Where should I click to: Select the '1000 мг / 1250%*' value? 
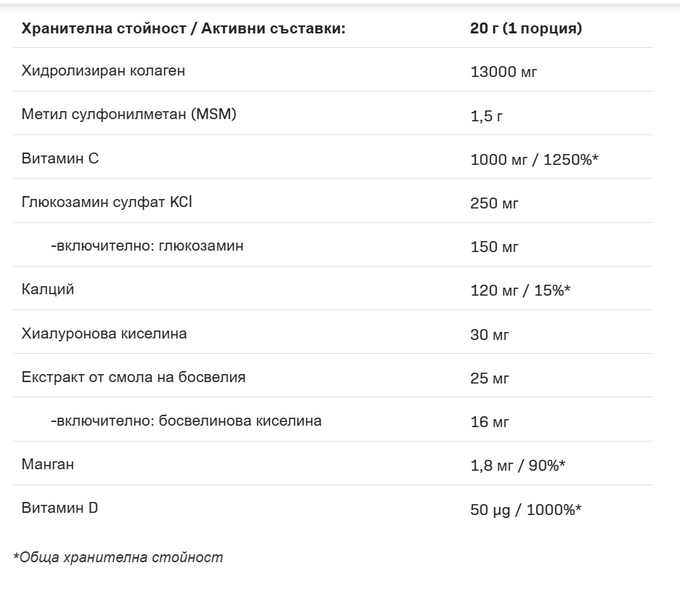(534, 159)
